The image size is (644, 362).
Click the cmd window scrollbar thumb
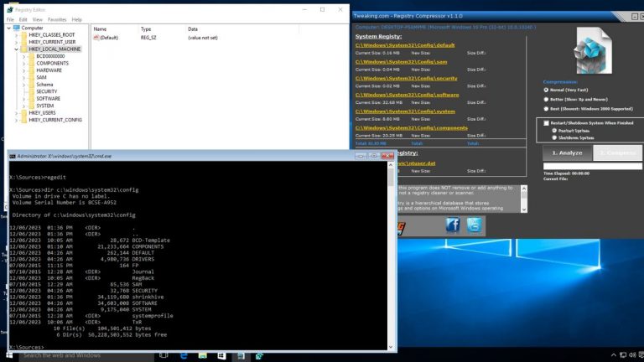coord(391,177)
